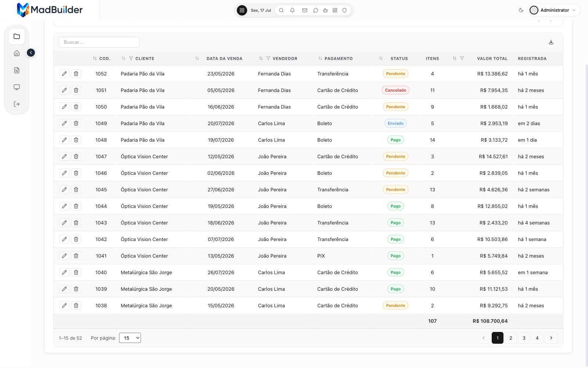Screen dimensions: 588x368
Task: Click the search magnifier in top bar
Action: click(281, 10)
